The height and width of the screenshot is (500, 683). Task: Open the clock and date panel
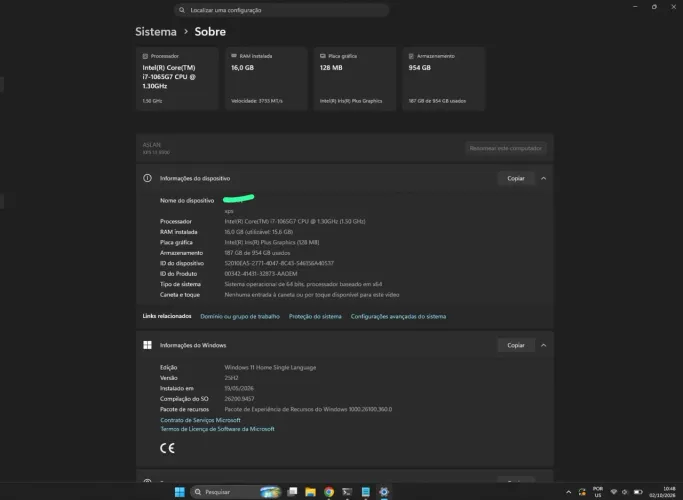(663, 492)
